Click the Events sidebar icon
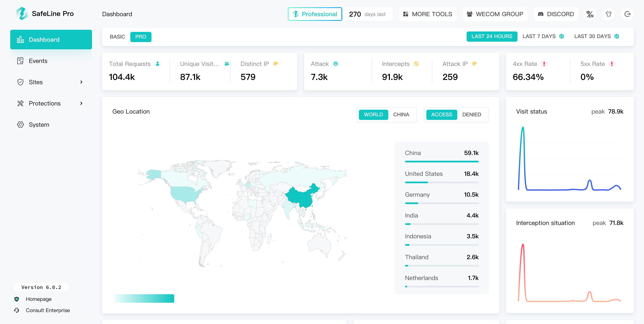Screen dimensions: 644x324 pyautogui.click(x=20, y=61)
